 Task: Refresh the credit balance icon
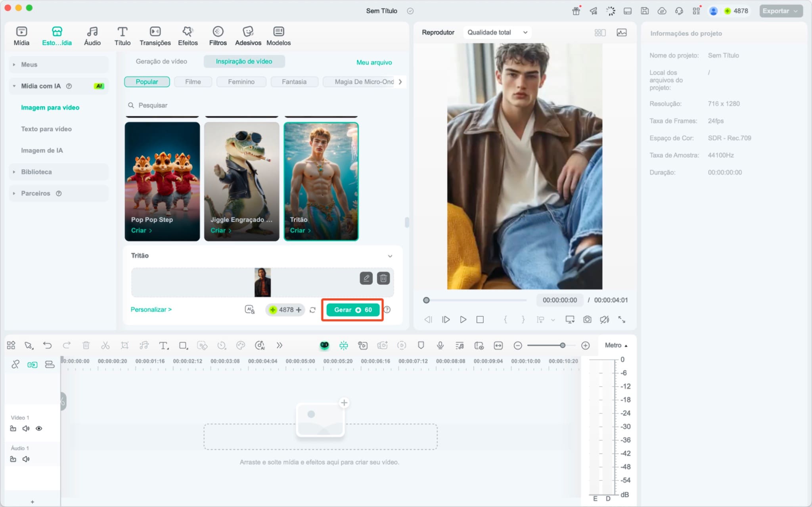click(x=312, y=310)
